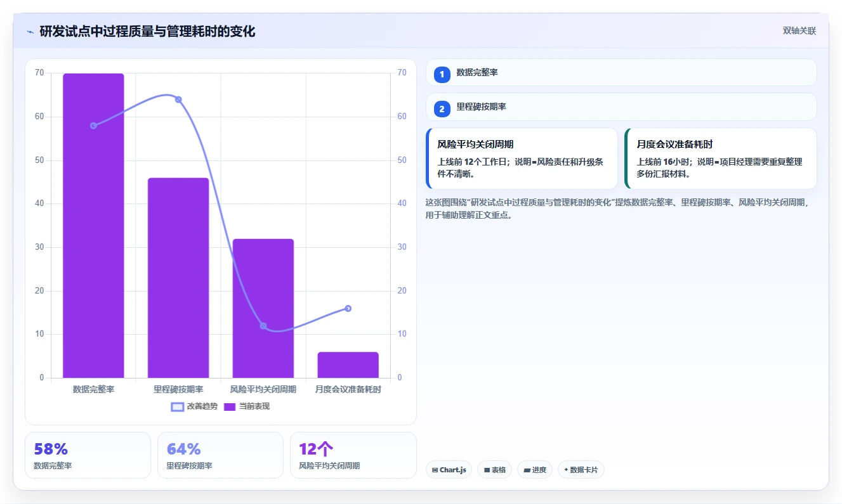Open the 月度会议准备耗时 info card
The height and width of the screenshot is (504, 842).
721,158
